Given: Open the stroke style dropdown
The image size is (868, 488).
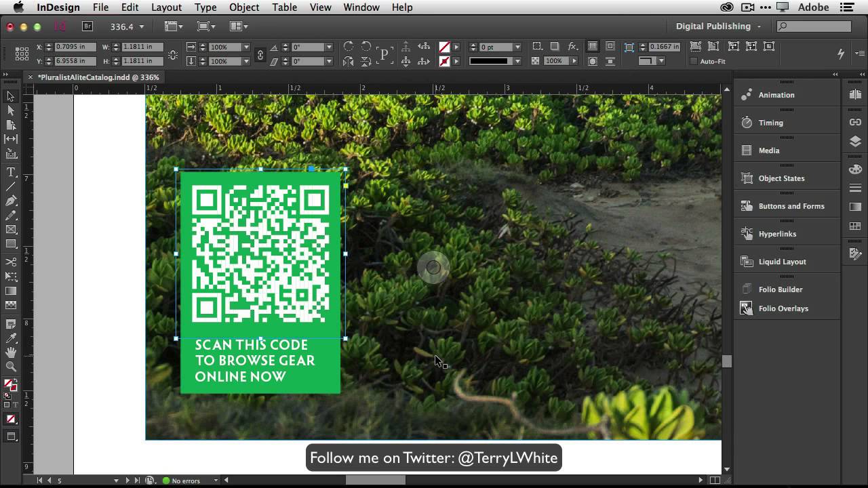Looking at the screenshot, I should coord(517,61).
